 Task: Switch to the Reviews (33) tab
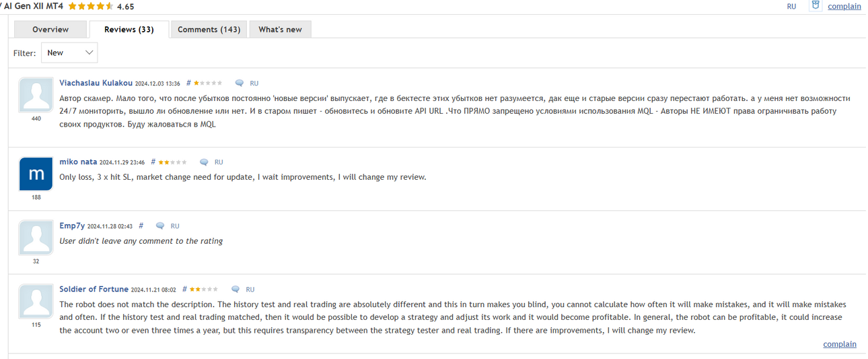point(129,30)
